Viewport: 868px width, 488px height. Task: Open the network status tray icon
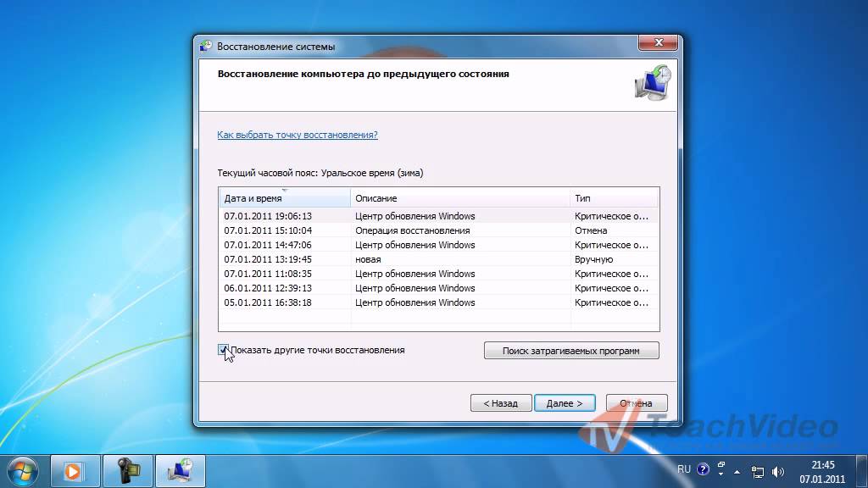(757, 472)
